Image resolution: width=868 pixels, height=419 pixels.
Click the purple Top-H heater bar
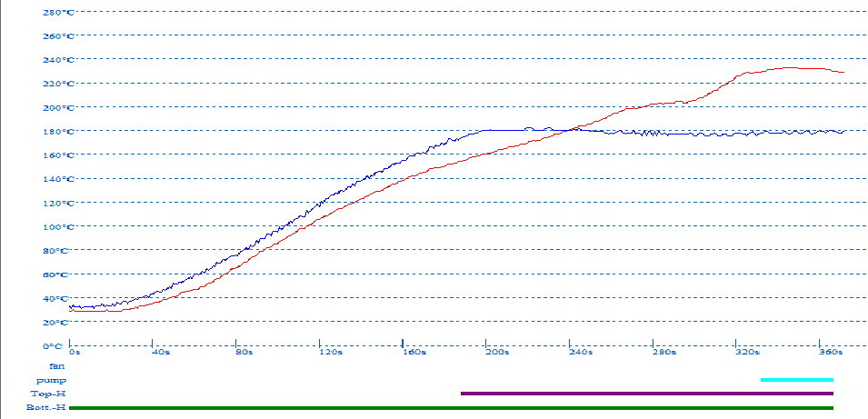(646, 394)
